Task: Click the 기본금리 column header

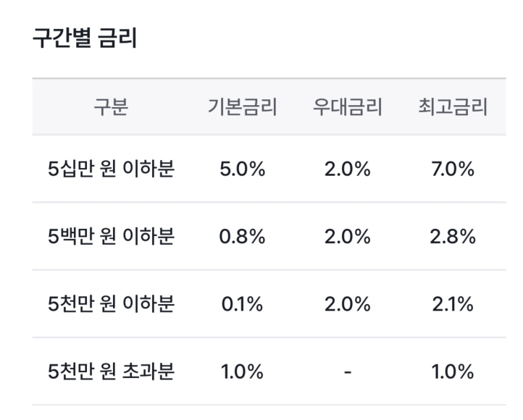Action: pyautogui.click(x=242, y=108)
